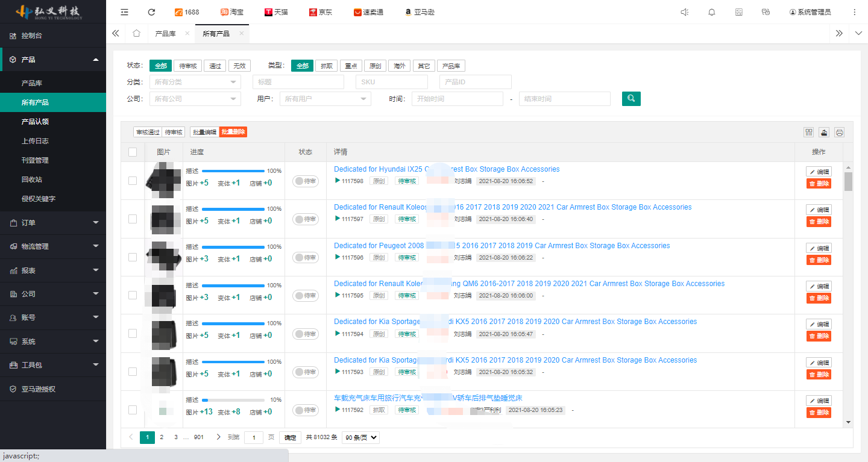The width and height of the screenshot is (868, 462).
Task: Click the green search magnifier button
Action: coord(631,99)
